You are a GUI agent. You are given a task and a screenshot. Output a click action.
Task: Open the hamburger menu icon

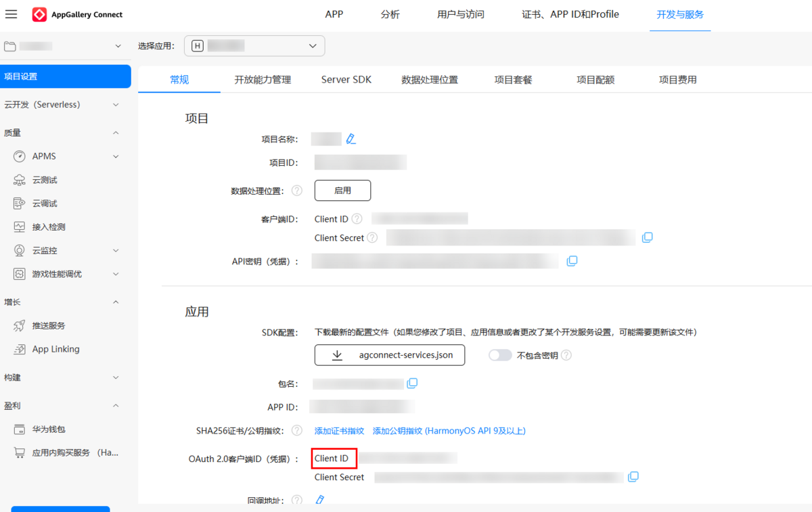(x=11, y=14)
